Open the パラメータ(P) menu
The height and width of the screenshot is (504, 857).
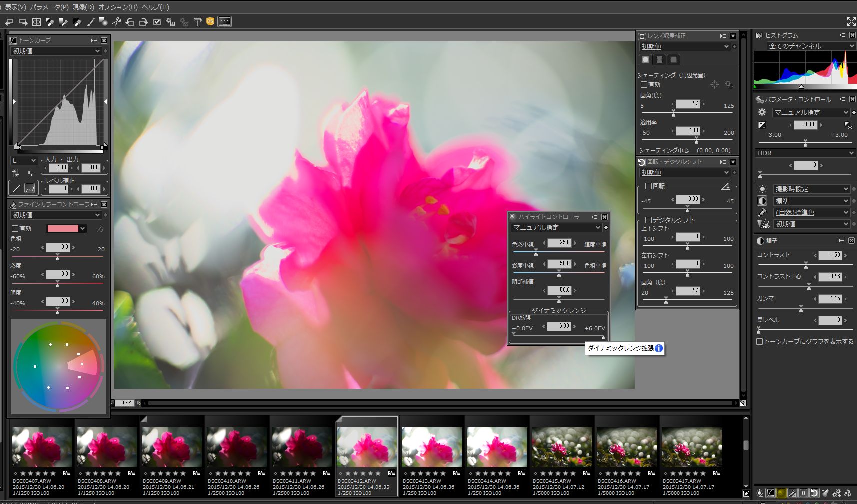coord(49,7)
